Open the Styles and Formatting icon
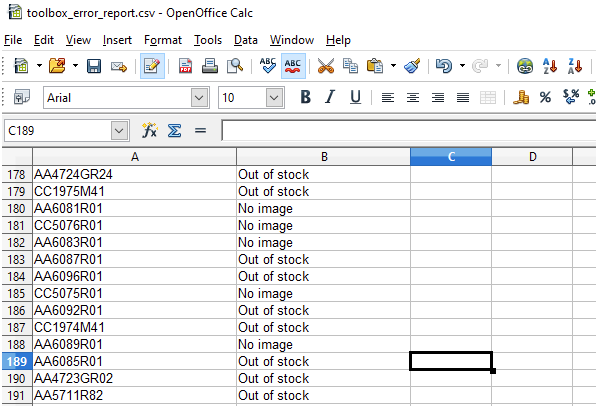 click(x=22, y=97)
